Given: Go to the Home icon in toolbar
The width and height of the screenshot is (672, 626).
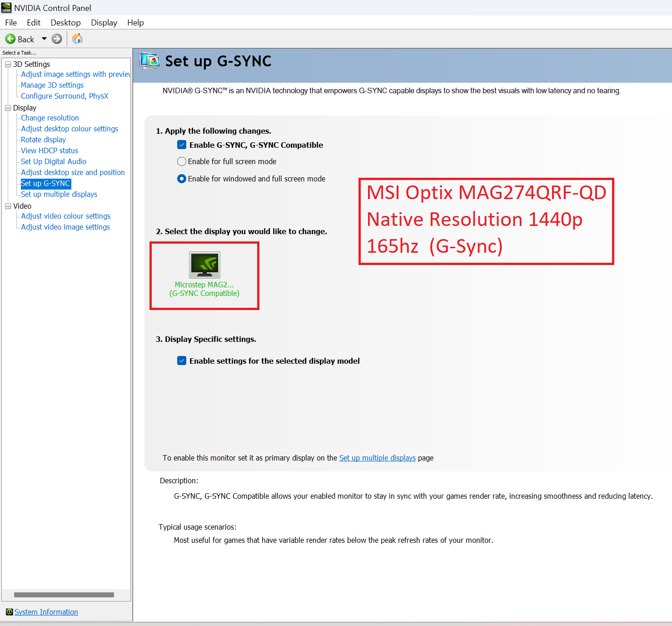Looking at the screenshot, I should (77, 39).
